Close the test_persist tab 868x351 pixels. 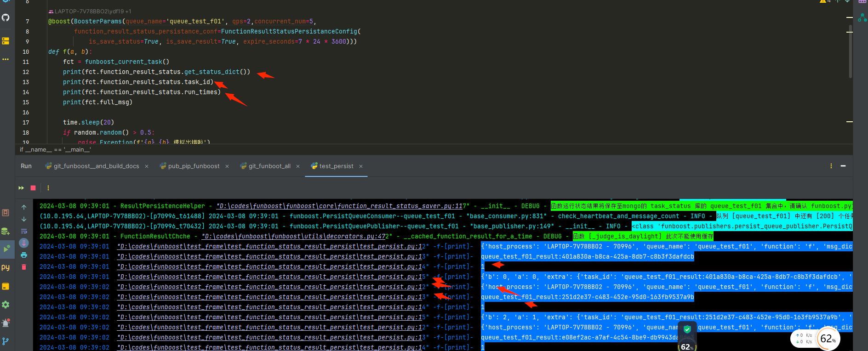361,166
